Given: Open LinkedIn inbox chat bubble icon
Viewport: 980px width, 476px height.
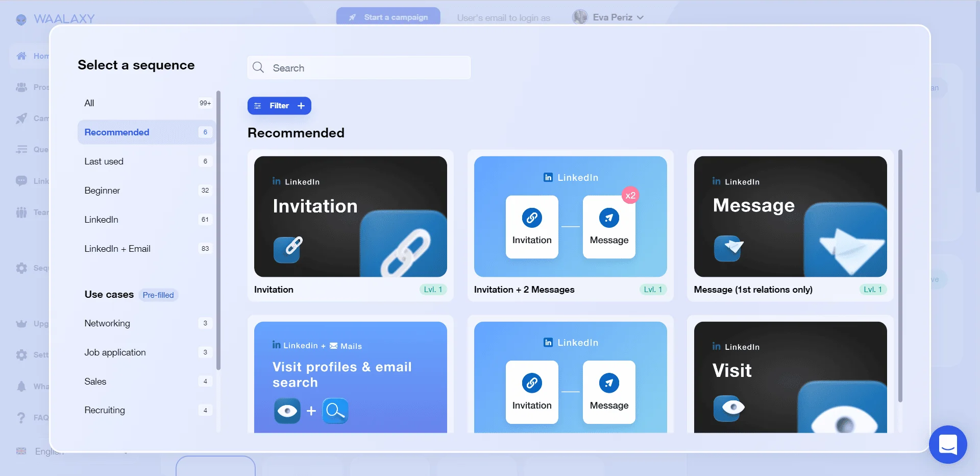Looking at the screenshot, I should [21, 181].
